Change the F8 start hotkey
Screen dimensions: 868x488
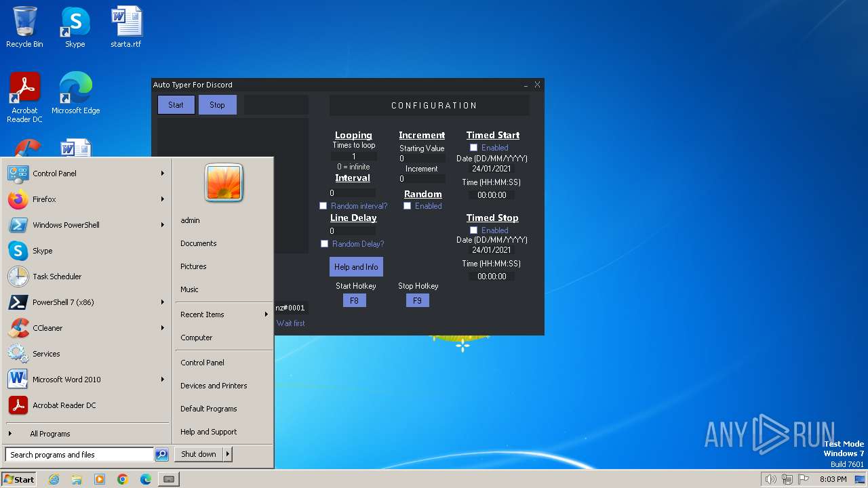point(354,301)
